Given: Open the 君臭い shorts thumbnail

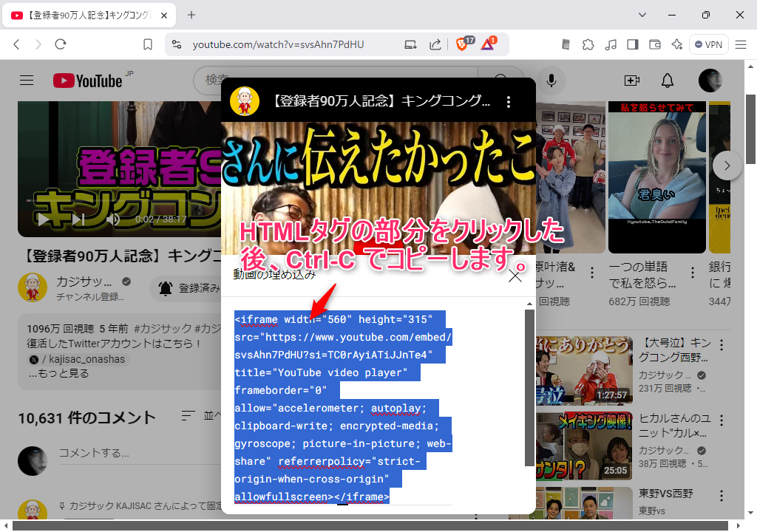Looking at the screenshot, I should tap(657, 177).
